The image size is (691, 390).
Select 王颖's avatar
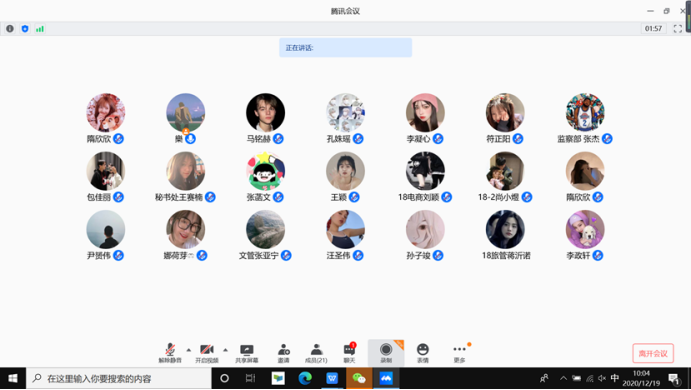click(346, 171)
